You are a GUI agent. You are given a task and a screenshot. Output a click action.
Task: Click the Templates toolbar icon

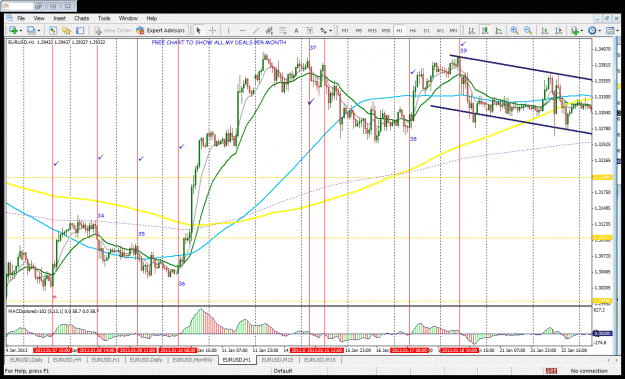point(610,30)
